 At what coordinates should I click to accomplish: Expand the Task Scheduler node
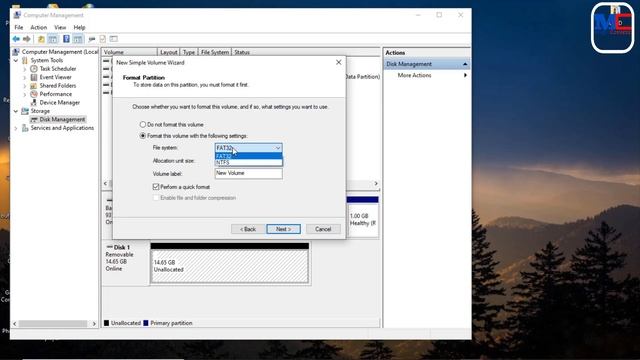pyautogui.click(x=24, y=69)
